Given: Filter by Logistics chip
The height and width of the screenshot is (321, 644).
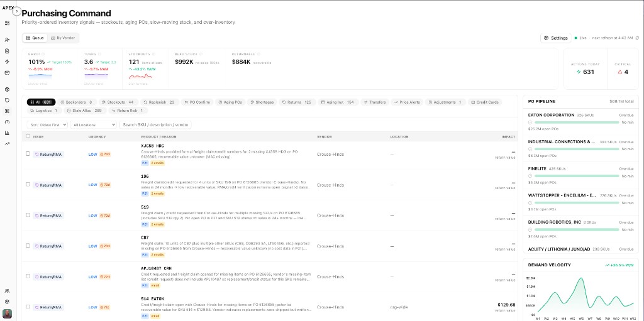Looking at the screenshot, I should pyautogui.click(x=45, y=111).
